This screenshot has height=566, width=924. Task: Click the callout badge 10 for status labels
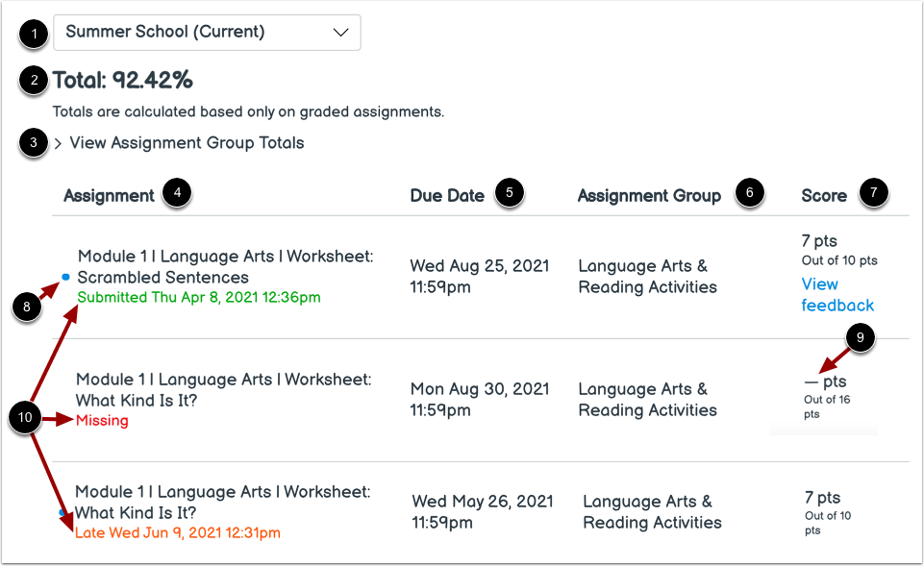26,418
